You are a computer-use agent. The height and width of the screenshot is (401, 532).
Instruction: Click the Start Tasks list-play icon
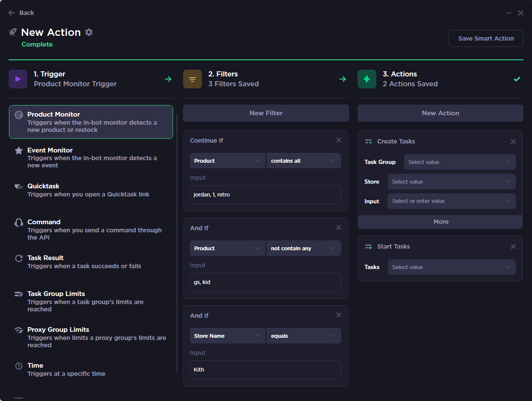click(x=368, y=246)
